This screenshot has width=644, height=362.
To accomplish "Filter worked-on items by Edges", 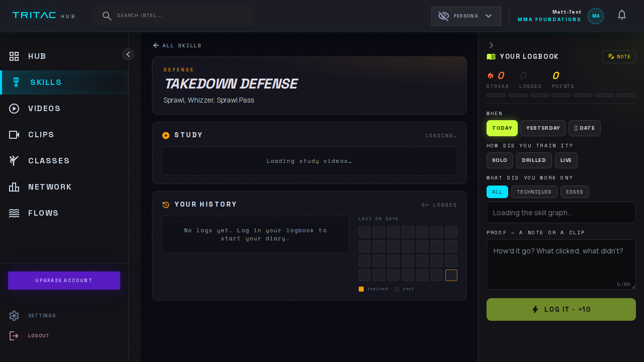I will click(x=575, y=192).
